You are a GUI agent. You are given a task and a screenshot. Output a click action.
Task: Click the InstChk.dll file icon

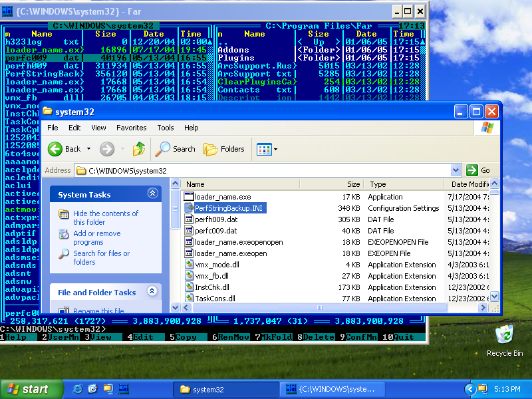[x=189, y=287]
